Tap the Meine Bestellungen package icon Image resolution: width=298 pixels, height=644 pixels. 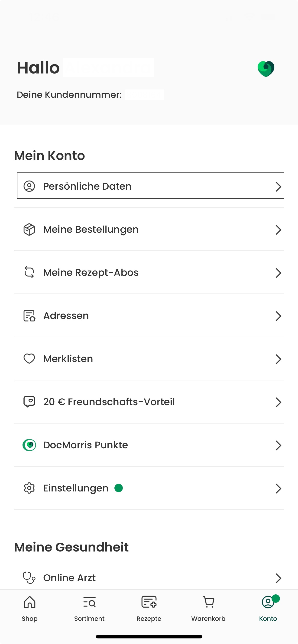coord(29,230)
